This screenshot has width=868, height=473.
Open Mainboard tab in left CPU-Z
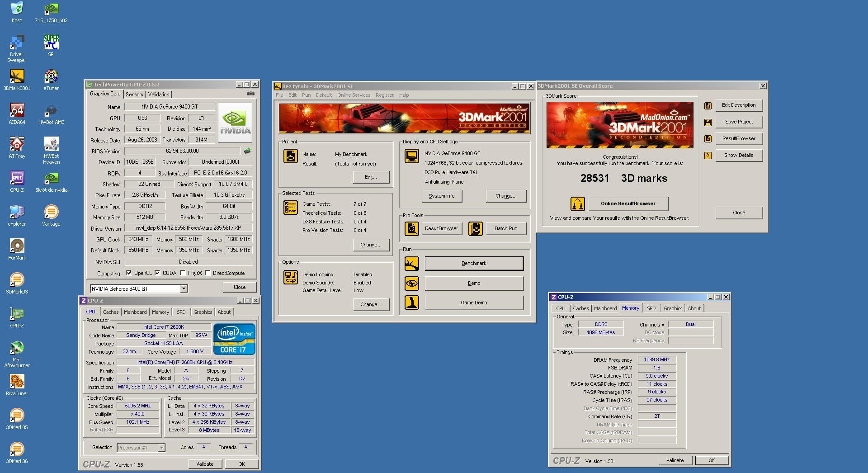coord(135,312)
